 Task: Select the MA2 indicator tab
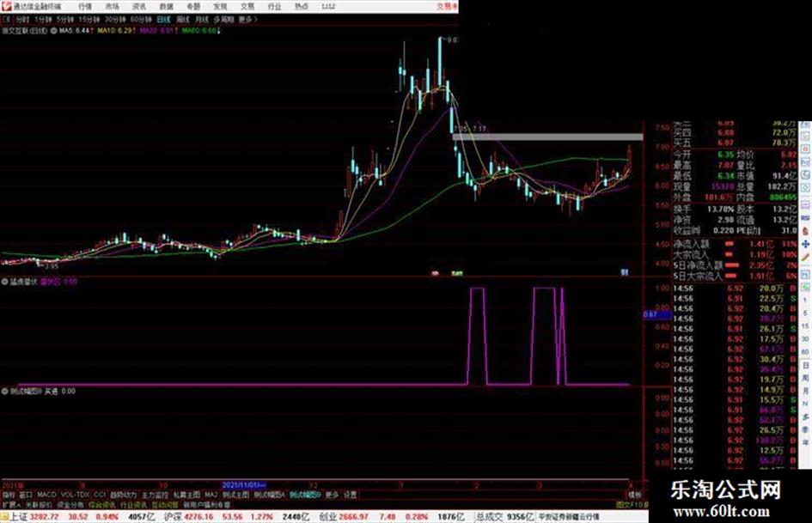pos(211,495)
